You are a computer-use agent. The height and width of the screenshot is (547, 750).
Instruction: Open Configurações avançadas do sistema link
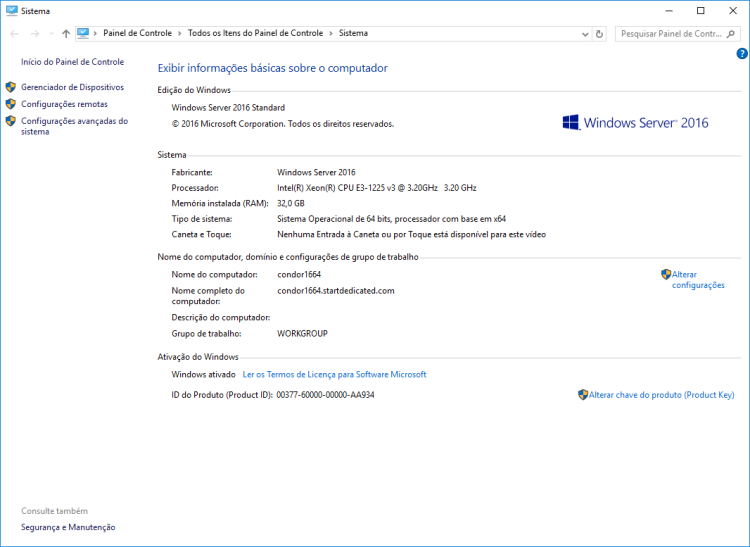click(75, 126)
